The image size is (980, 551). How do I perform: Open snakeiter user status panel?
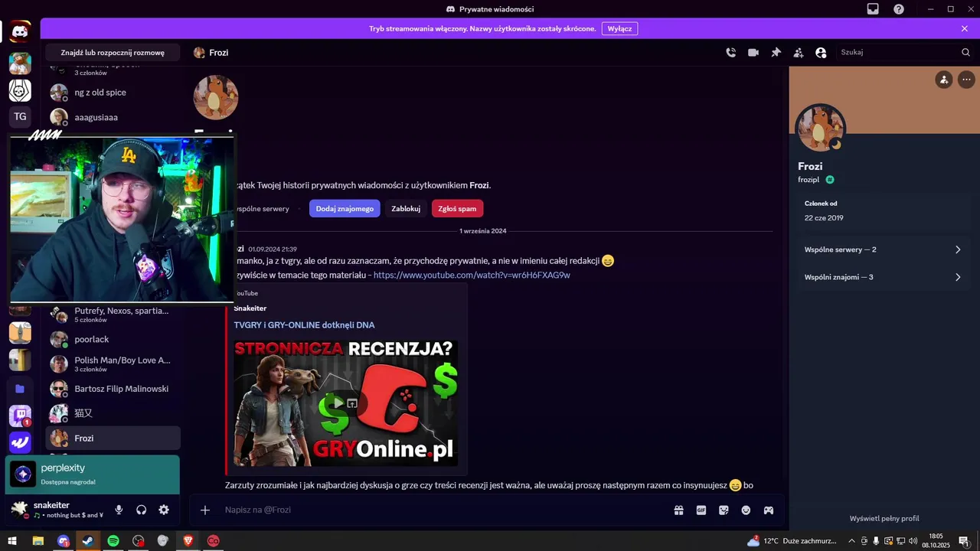click(57, 510)
